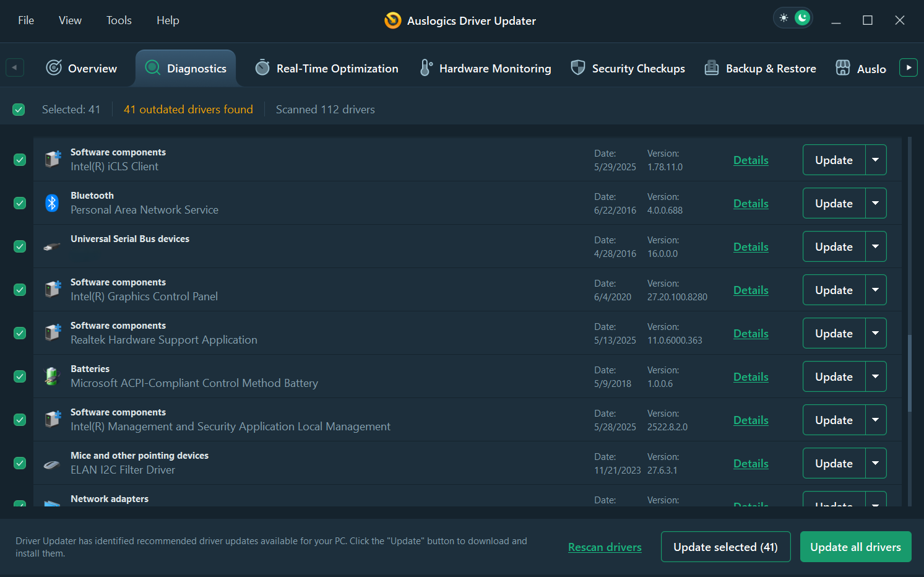Click the Bluetooth icon beside Personal Area Network Service
Screen dimensions: 924x577
pyautogui.click(x=51, y=202)
